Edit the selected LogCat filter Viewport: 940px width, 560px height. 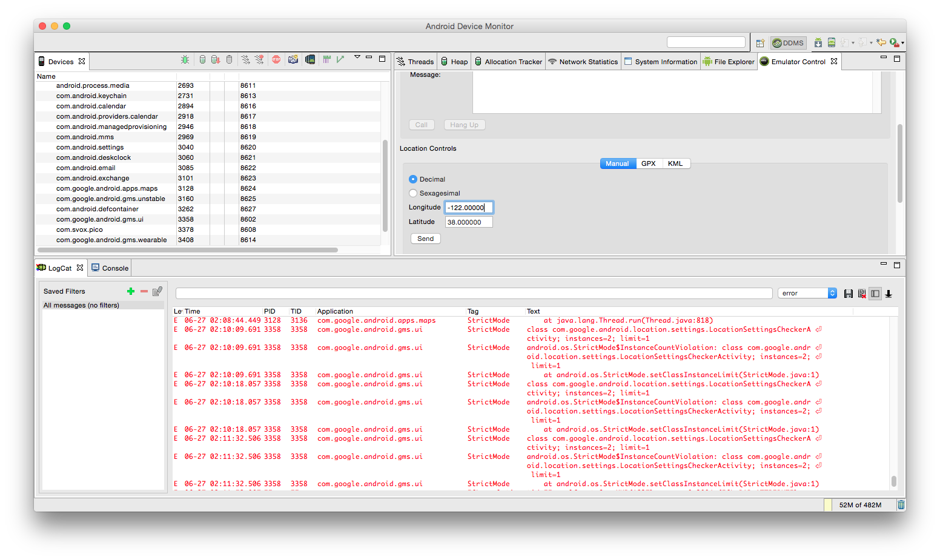(x=157, y=291)
